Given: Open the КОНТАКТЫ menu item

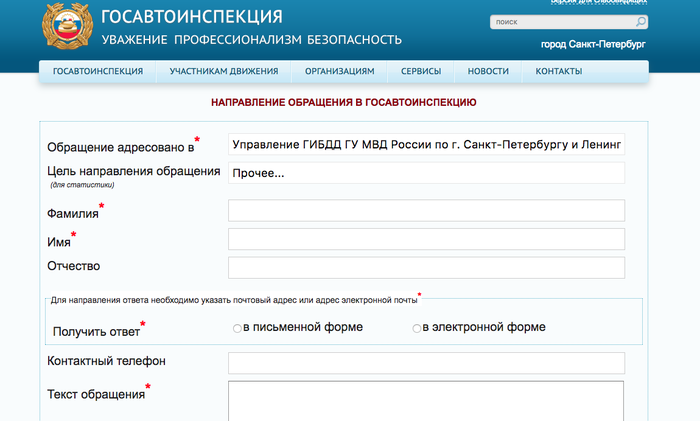Looking at the screenshot, I should tap(558, 72).
